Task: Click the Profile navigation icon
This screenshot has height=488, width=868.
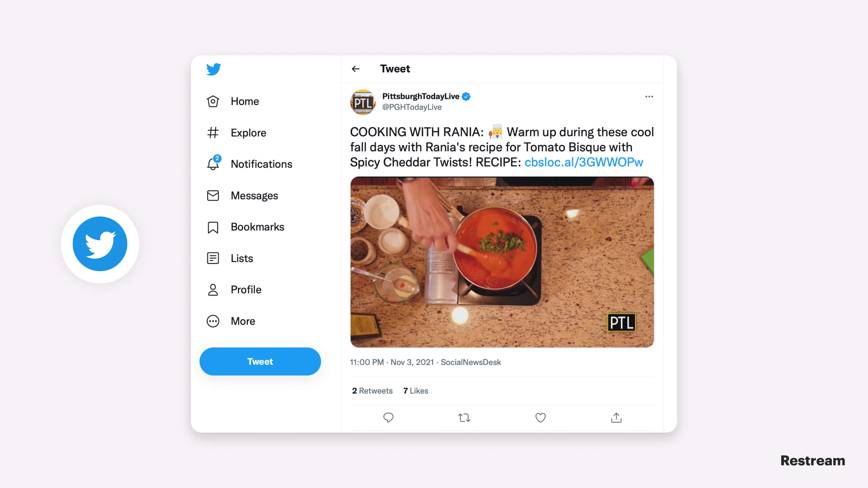Action: click(x=212, y=289)
